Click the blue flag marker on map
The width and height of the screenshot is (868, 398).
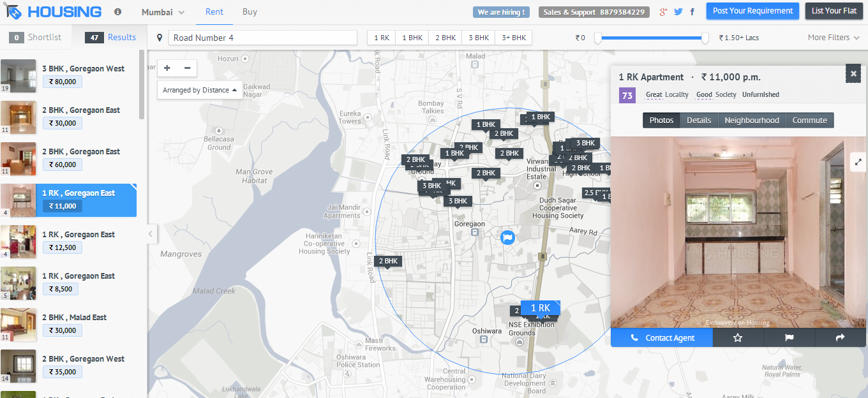coord(507,237)
